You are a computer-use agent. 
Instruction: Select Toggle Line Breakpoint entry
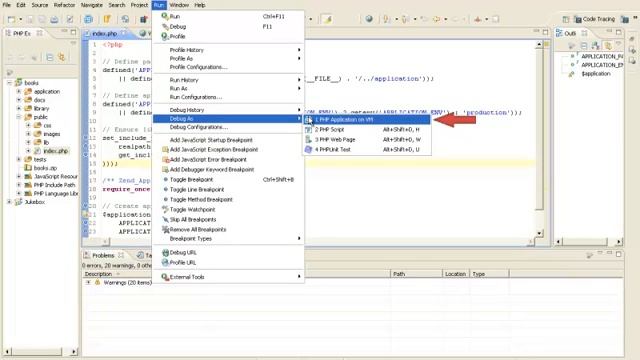228,190
